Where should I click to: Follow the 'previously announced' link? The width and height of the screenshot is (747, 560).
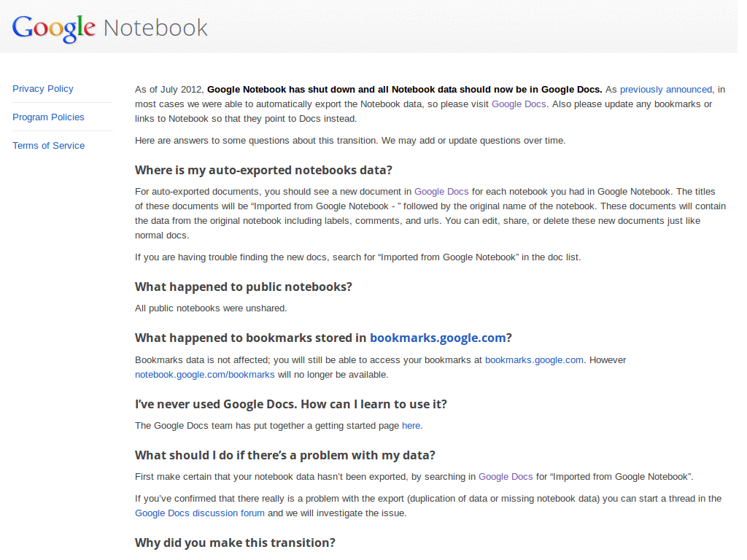[x=666, y=90]
